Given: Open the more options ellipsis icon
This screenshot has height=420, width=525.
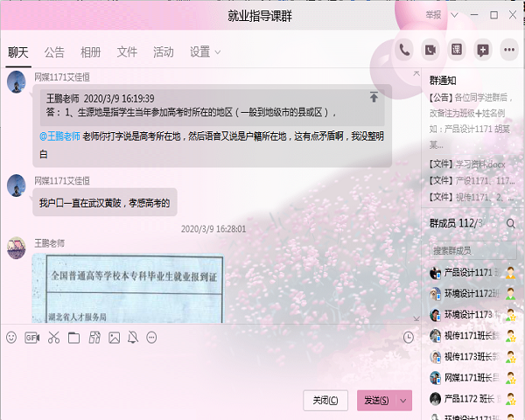Looking at the screenshot, I should point(509,50).
